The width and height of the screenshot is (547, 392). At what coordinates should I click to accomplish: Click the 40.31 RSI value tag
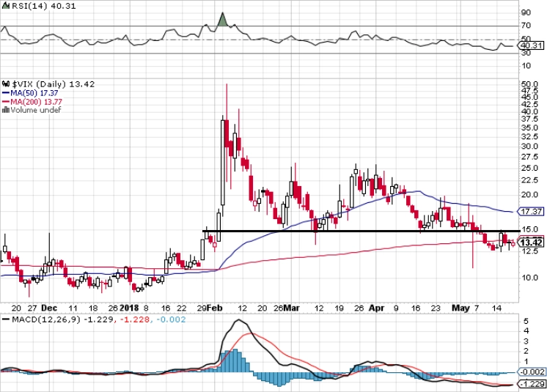click(x=532, y=45)
